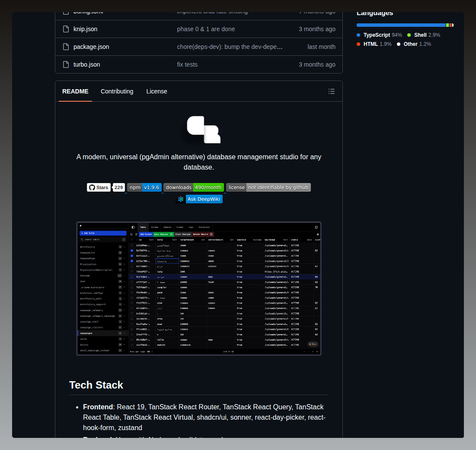Click the turbo.json file icon
Screen dimensions: 476x450
tap(66, 64)
